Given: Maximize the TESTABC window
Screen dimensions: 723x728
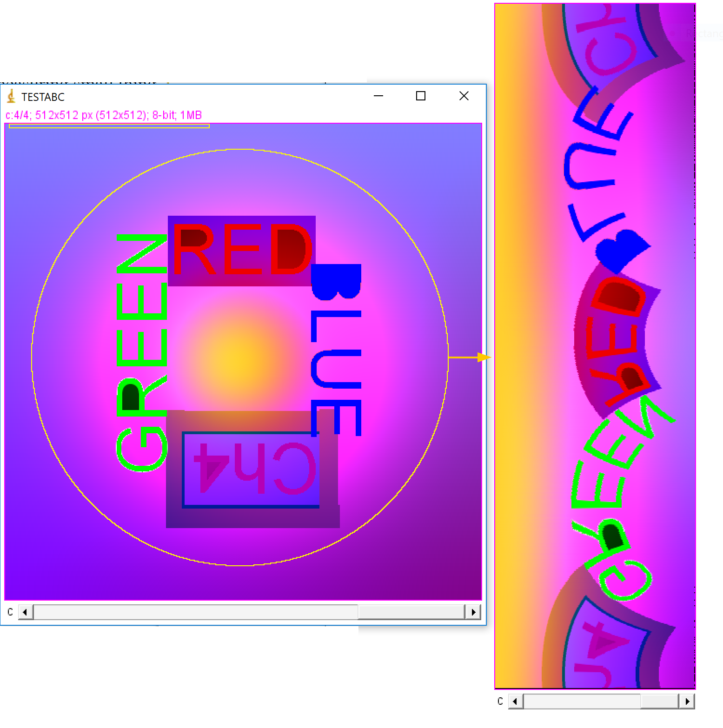Looking at the screenshot, I should pyautogui.click(x=421, y=96).
